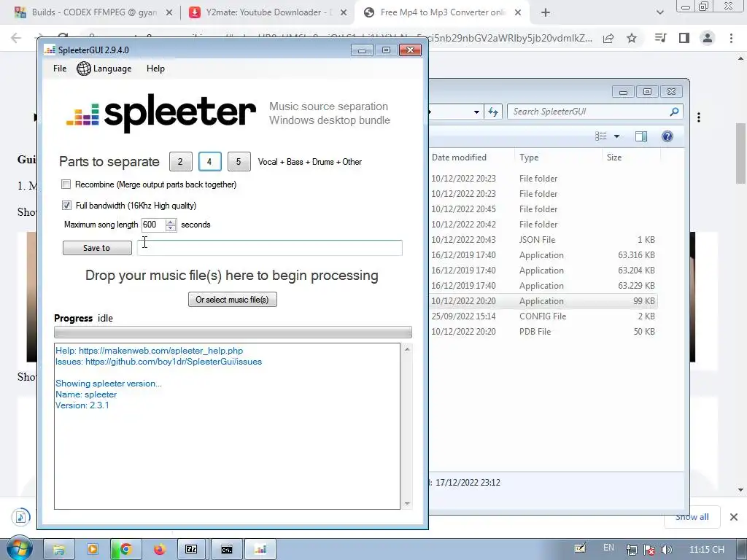Select the PDB File row
Viewport: 747px width, 560px height.
543,332
